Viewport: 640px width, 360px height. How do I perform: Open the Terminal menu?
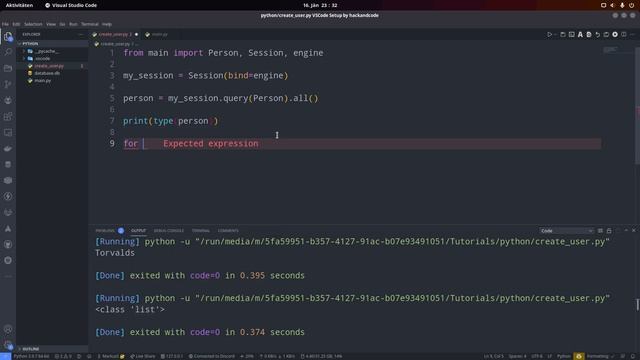[89, 24]
